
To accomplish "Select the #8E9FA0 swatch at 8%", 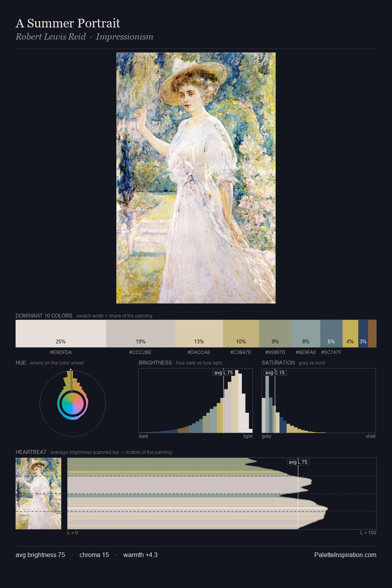I will point(306,334).
